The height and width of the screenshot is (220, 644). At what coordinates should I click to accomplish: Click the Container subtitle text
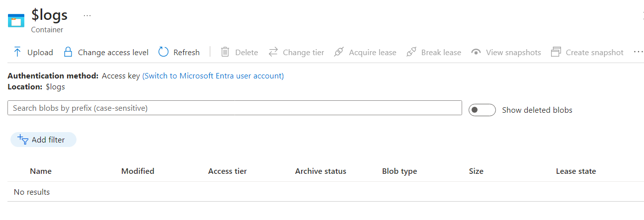(47, 30)
